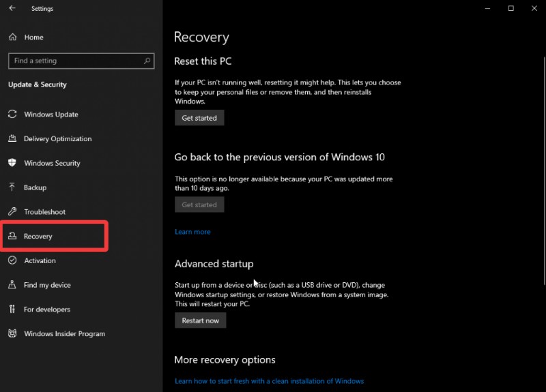Click the Activation checkmark circle icon
Image resolution: width=546 pixels, height=392 pixels.
12,260
